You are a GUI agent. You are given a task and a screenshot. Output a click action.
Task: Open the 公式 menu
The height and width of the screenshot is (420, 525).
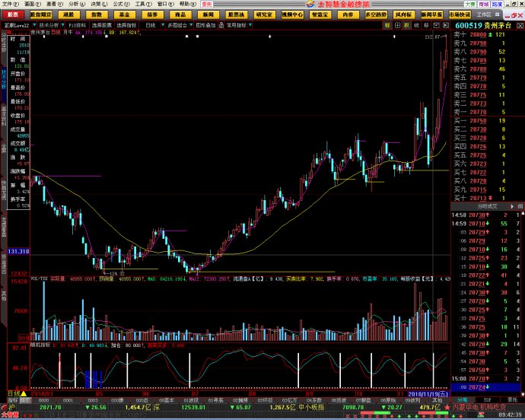click(x=121, y=4)
